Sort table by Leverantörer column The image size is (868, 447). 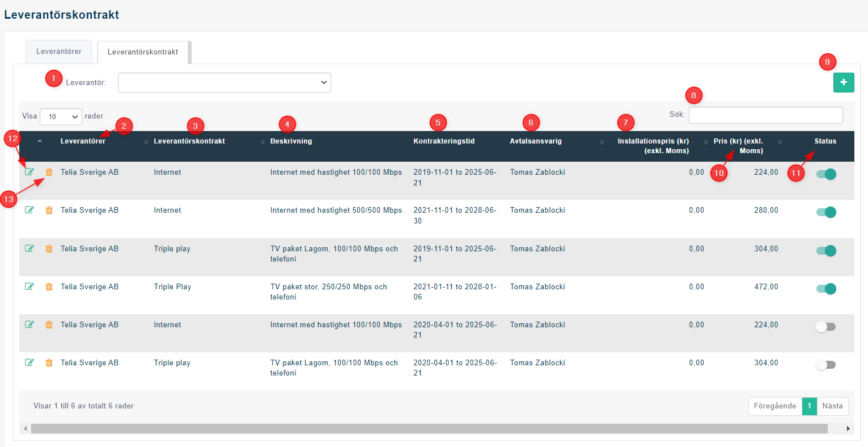83,141
